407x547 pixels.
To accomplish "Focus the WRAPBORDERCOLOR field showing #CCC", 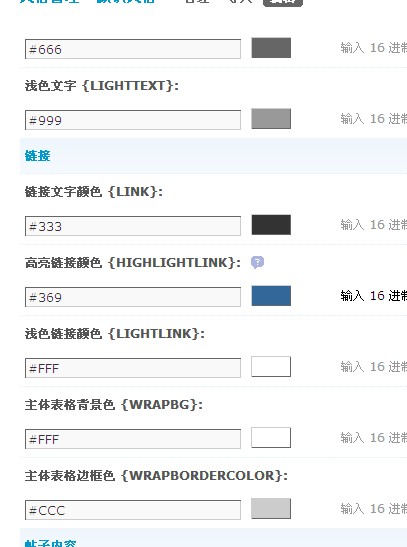I will (133, 510).
